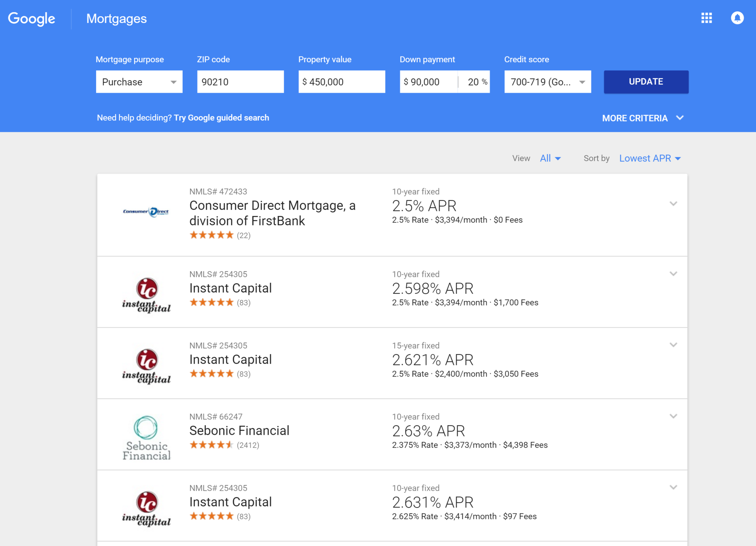Click the Mortgages header title

tap(117, 19)
